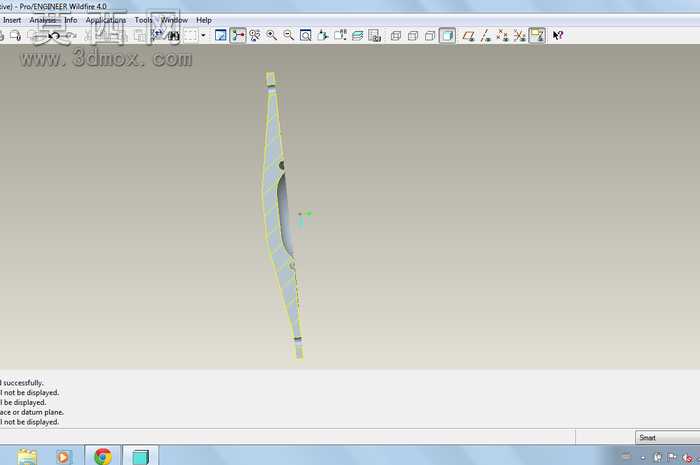Toggle the Spin Center icon
700x465 pixels.
point(238,36)
